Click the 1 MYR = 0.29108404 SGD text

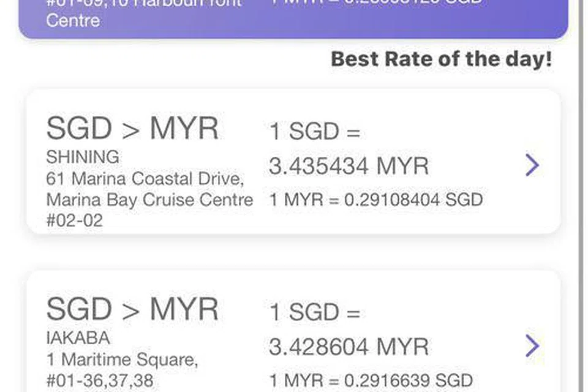[x=376, y=200]
